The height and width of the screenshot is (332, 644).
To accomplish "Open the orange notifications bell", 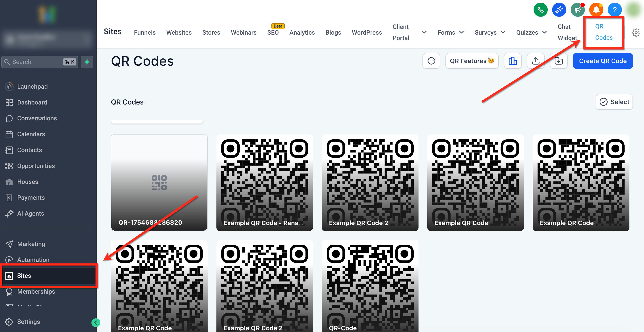I will coord(596,10).
